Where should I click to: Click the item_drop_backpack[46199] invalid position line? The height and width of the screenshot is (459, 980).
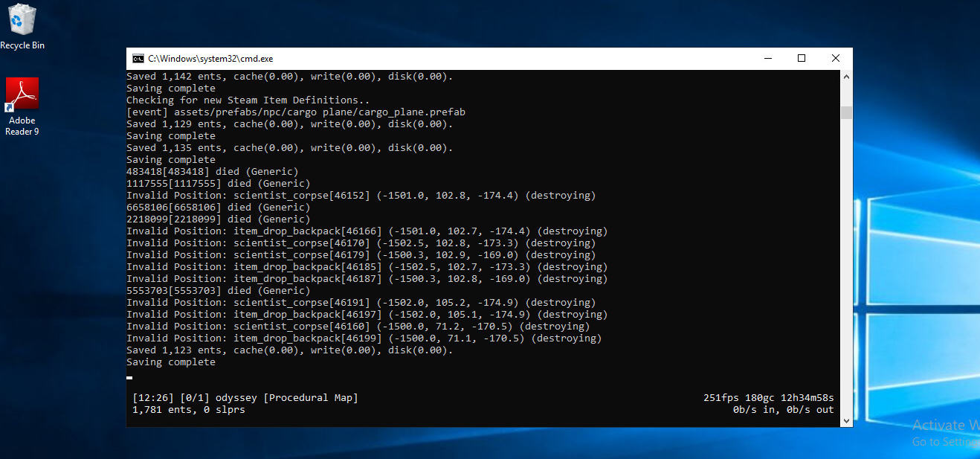[x=364, y=338]
